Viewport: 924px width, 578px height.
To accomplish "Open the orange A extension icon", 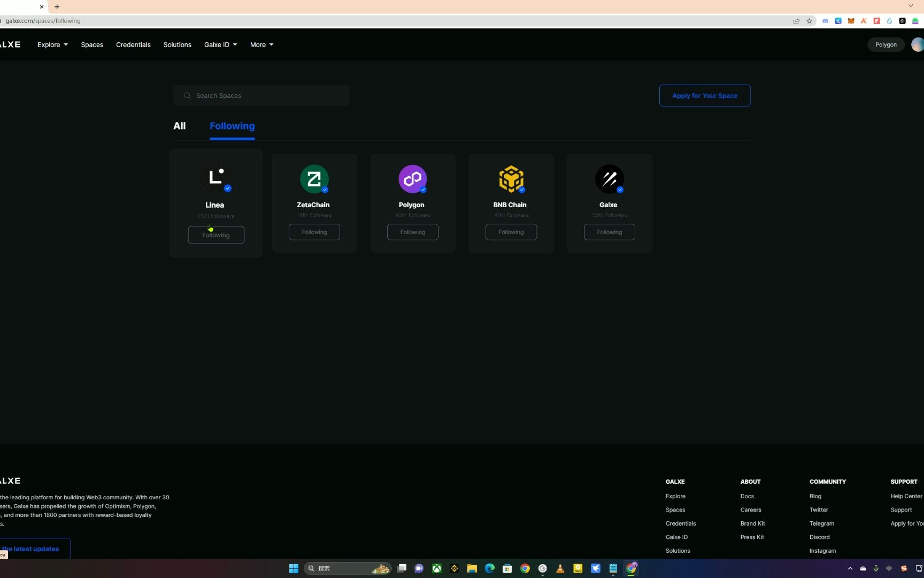I will 864,21.
